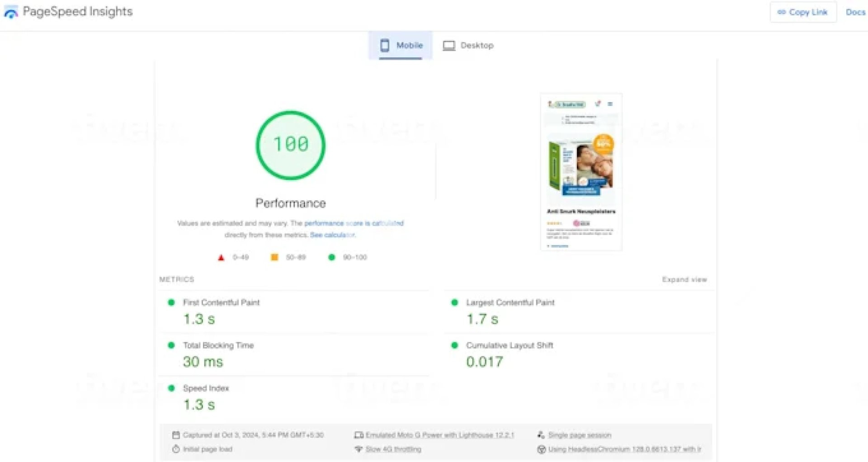The width and height of the screenshot is (868, 462).
Task: Click the 100 performance score gauge
Action: click(291, 145)
